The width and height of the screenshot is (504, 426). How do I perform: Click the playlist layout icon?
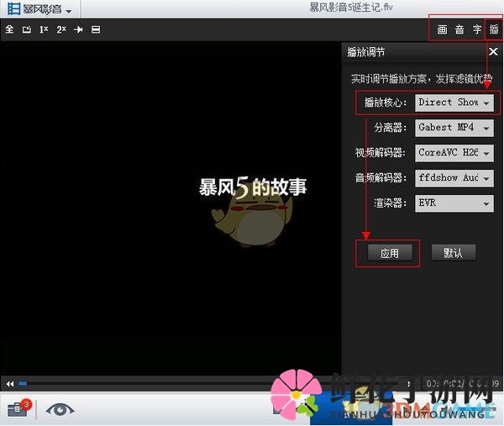pos(96,29)
